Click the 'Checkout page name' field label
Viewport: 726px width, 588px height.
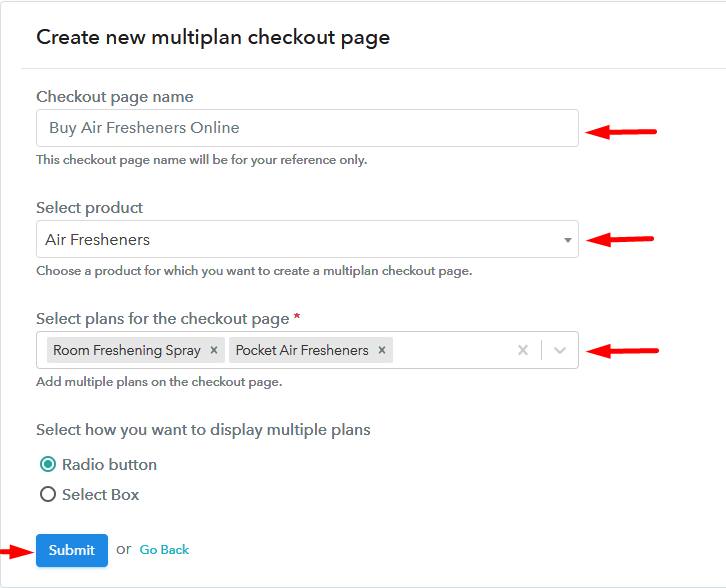pos(115,97)
